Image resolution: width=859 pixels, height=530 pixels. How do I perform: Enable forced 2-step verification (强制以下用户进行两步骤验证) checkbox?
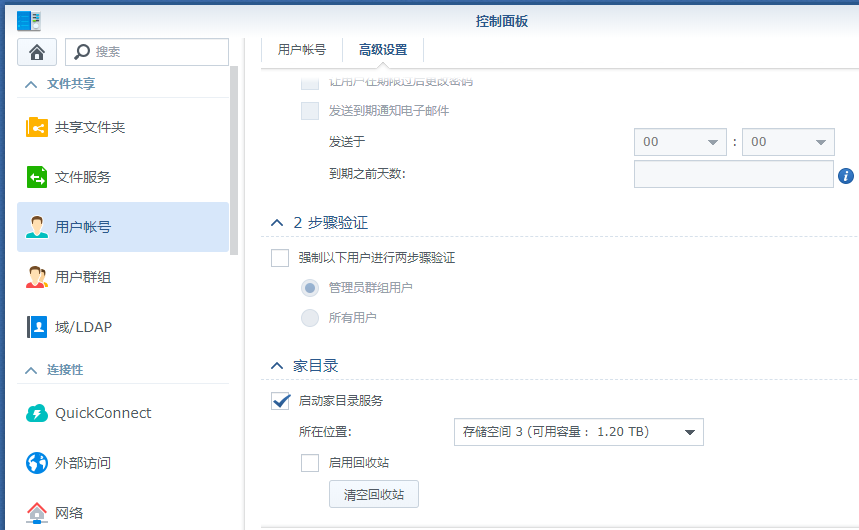click(x=280, y=258)
